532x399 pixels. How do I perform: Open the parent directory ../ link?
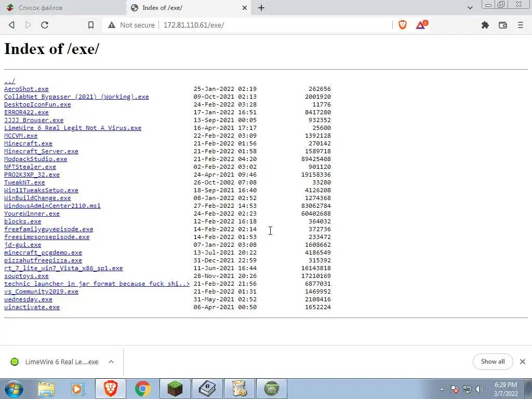click(x=9, y=81)
